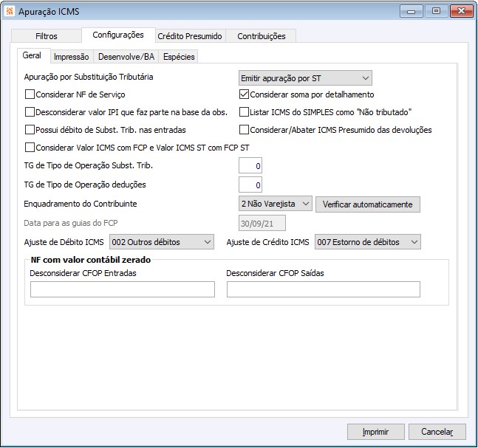
Task: Click the TG de Tipo de Operação deduções field
Action: [x=250, y=185]
